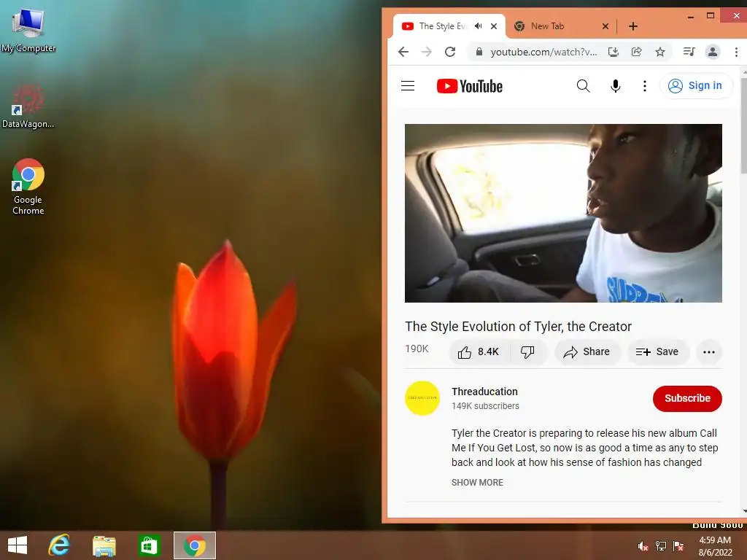Open YouTube settings three-dot menu
This screenshot has width=747, height=560.
[x=645, y=86]
